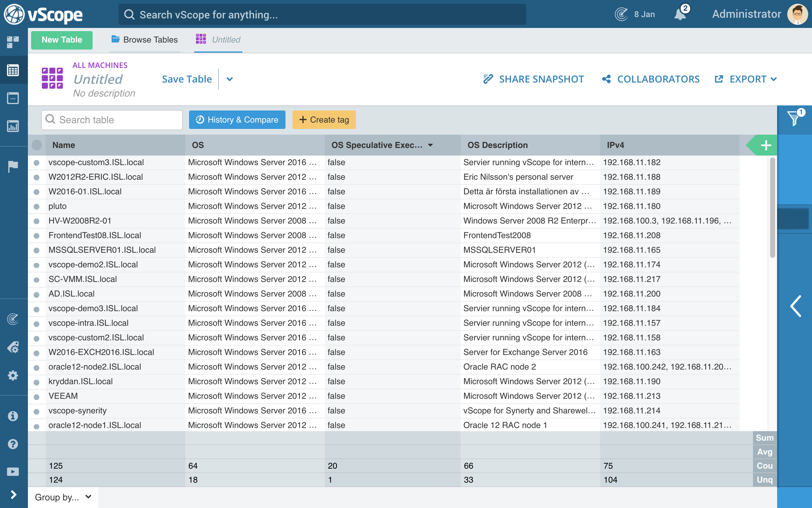Image resolution: width=812 pixels, height=508 pixels.
Task: Click the Sum summary row label
Action: pyautogui.click(x=765, y=438)
